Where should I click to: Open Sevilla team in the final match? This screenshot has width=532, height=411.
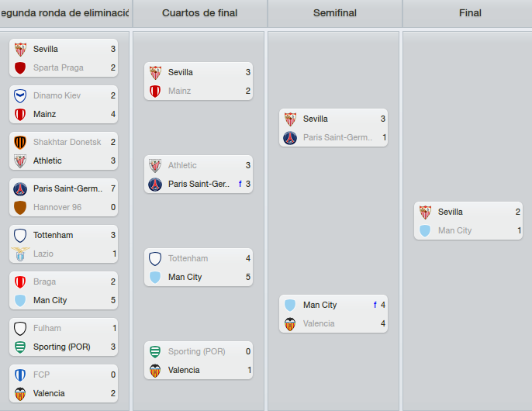pyautogui.click(x=451, y=212)
